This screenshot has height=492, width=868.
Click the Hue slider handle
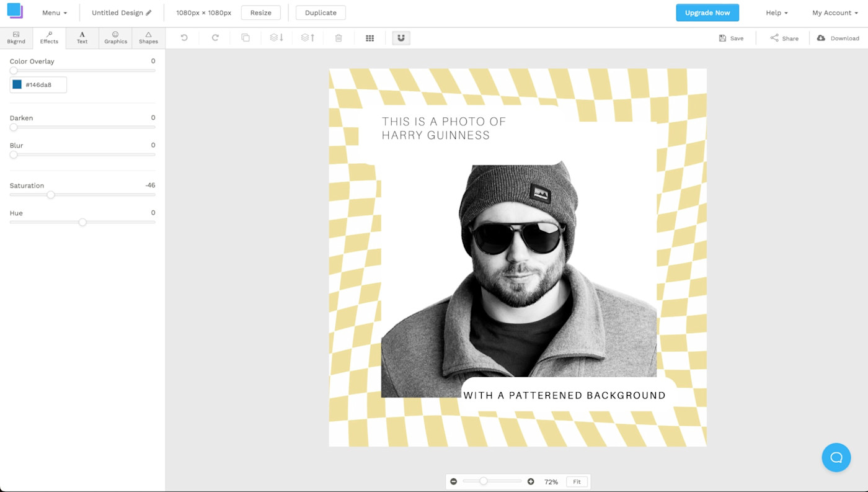(82, 222)
